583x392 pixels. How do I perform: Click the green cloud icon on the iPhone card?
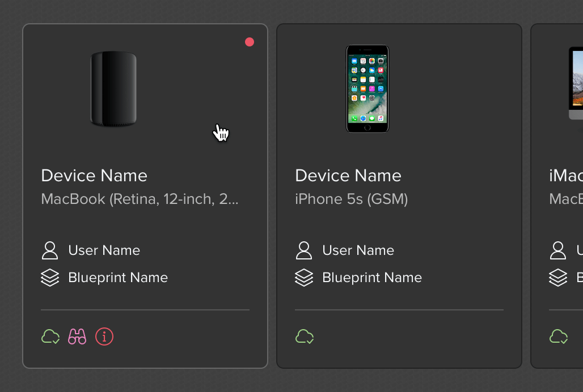pos(305,337)
